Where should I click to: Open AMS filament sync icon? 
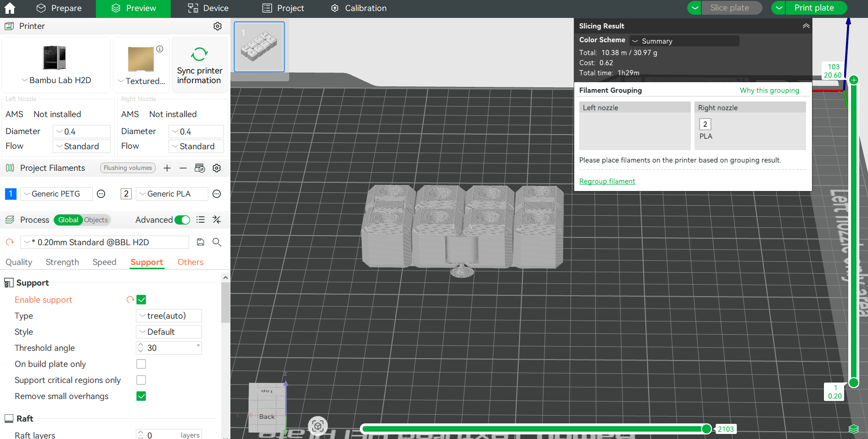pos(200,168)
